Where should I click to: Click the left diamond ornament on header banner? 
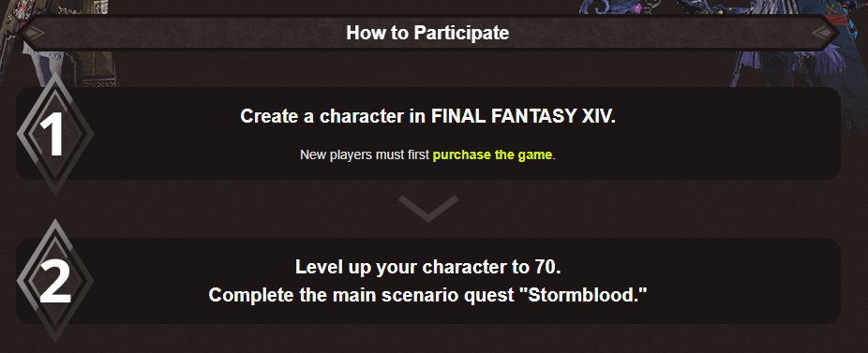[x=34, y=33]
